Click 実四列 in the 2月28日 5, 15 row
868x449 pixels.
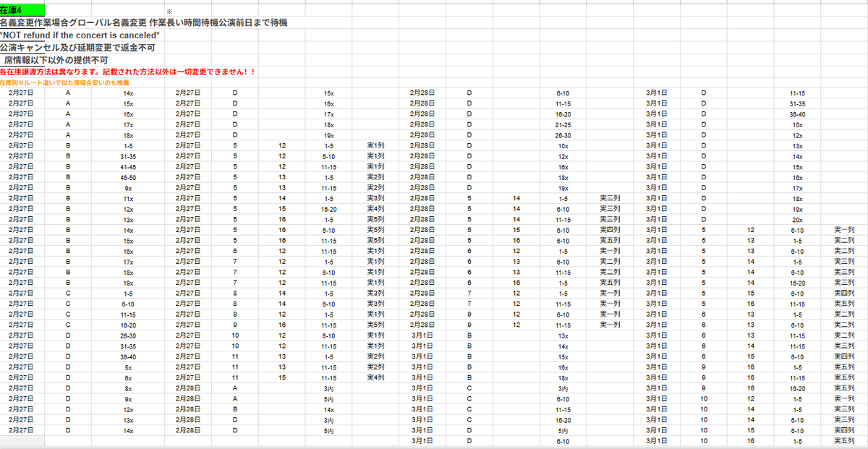point(610,230)
